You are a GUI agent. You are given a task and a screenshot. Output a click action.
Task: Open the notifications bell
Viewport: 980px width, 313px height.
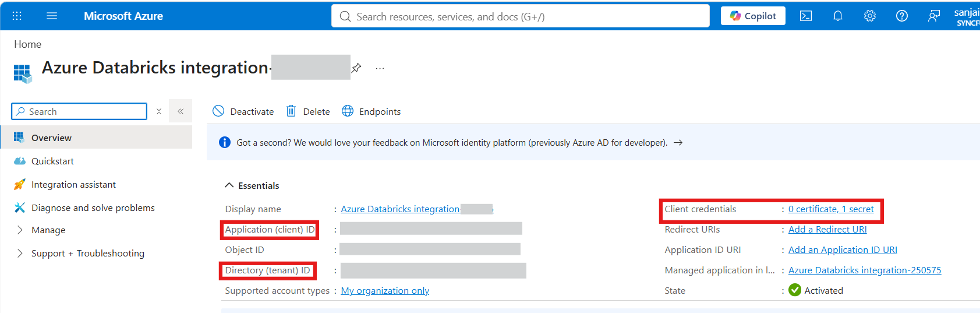point(838,16)
